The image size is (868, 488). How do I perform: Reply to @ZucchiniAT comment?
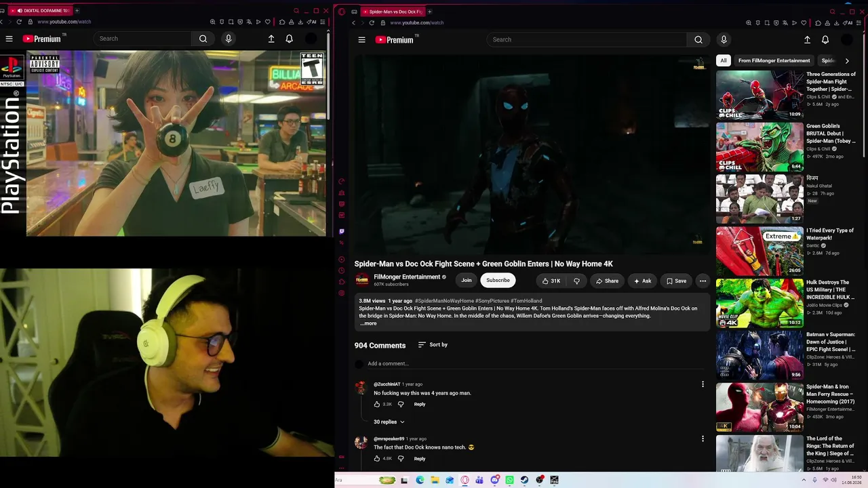click(x=420, y=404)
